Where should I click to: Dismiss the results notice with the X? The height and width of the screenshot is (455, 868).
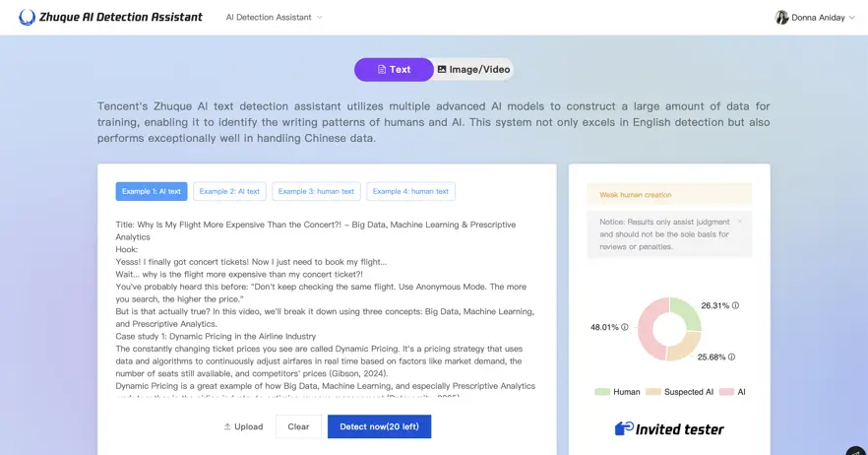click(x=740, y=222)
